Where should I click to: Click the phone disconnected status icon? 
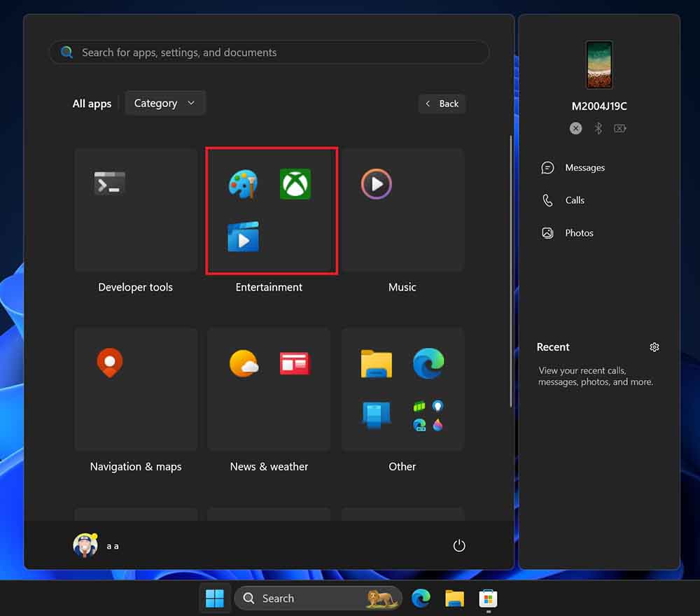(x=576, y=129)
